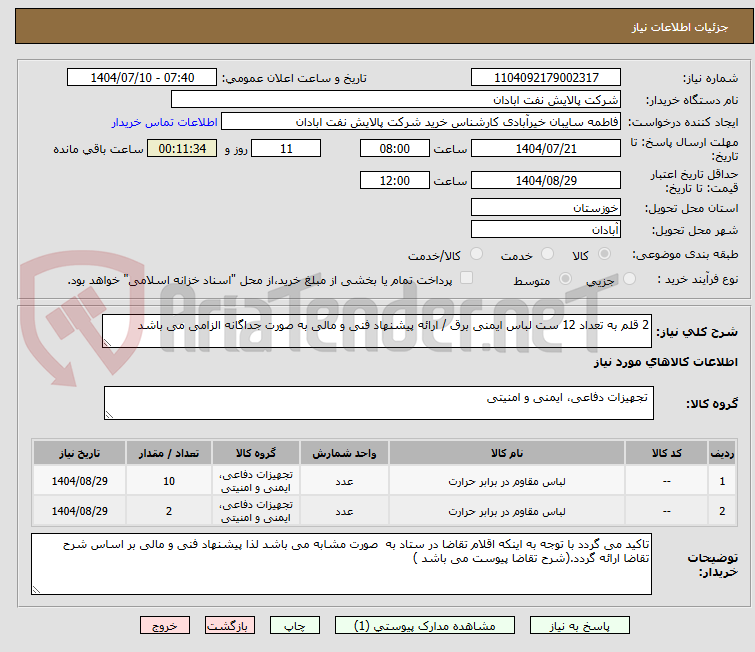Click the deadline time field 08:00
This screenshot has height=652, width=755.
(x=395, y=148)
